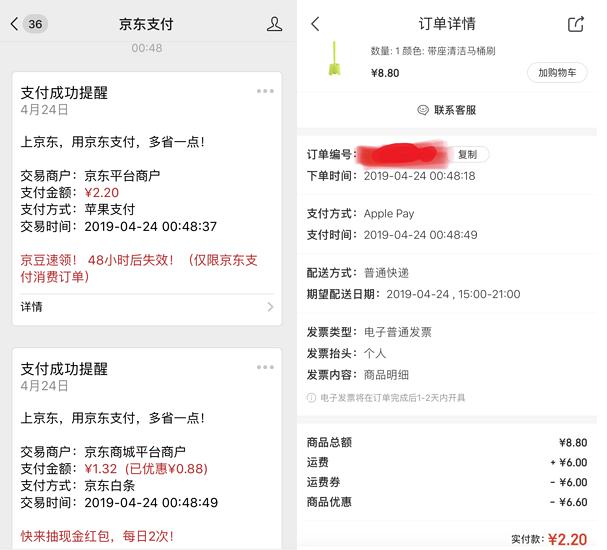
Task: Open the 京东支付 profile person icon
Action: click(x=274, y=24)
